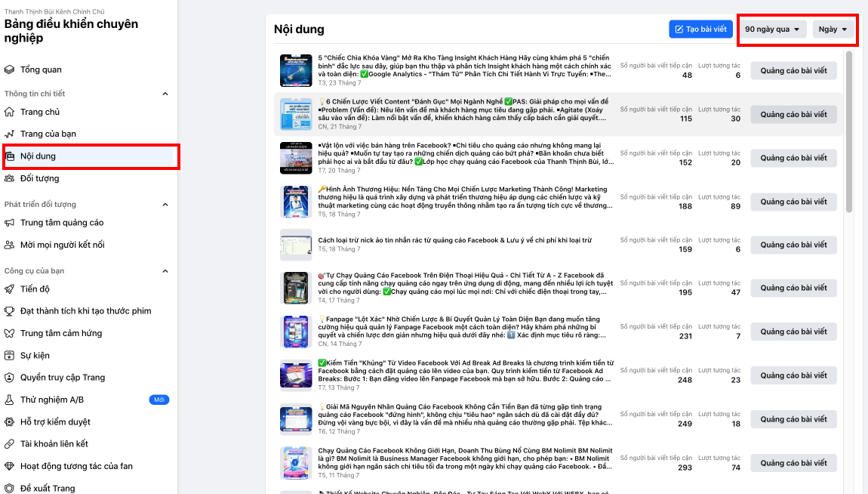Click the Đối tượng people icon
This screenshot has height=494, width=868.
pos(9,178)
